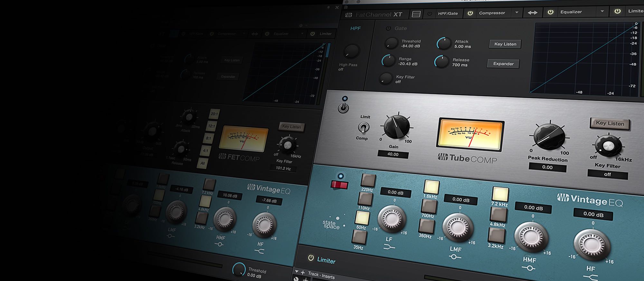Toggle the red Vintage EQ power switch
Viewport: 644px width, 281px height.
pos(339,185)
